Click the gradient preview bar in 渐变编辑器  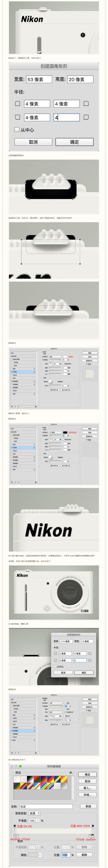tap(54, 831)
